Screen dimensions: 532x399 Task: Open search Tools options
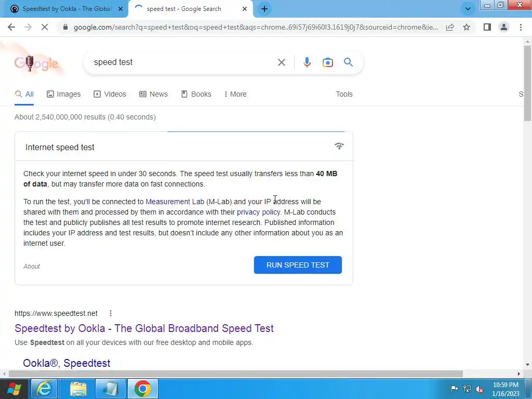coord(344,95)
